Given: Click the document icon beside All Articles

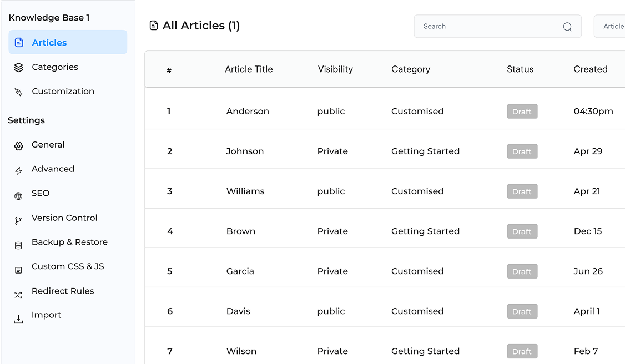Looking at the screenshot, I should pos(153,26).
